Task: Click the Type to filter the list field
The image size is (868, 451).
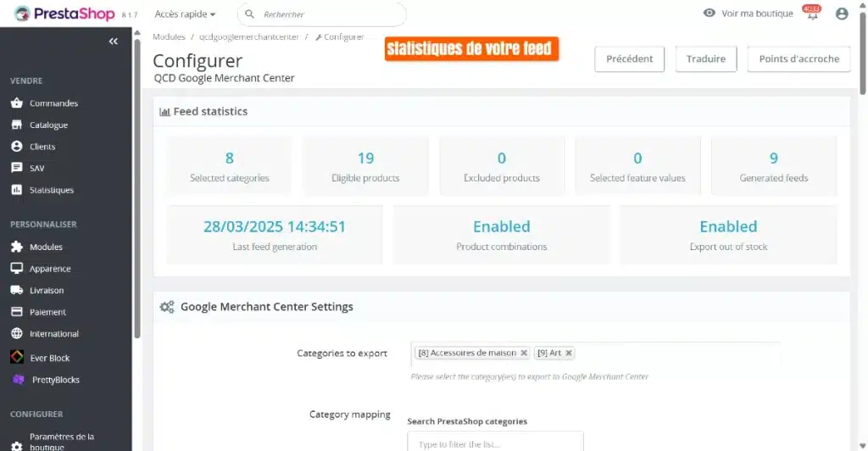Action: click(x=495, y=443)
